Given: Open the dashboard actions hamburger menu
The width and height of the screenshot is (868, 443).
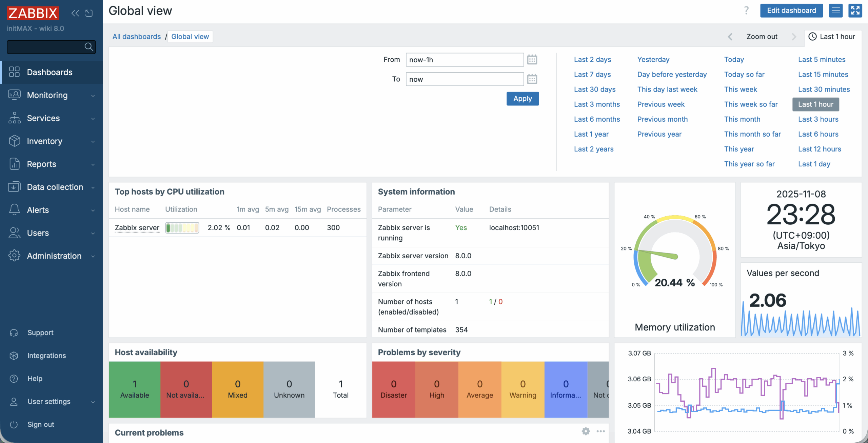Looking at the screenshot, I should click(835, 11).
